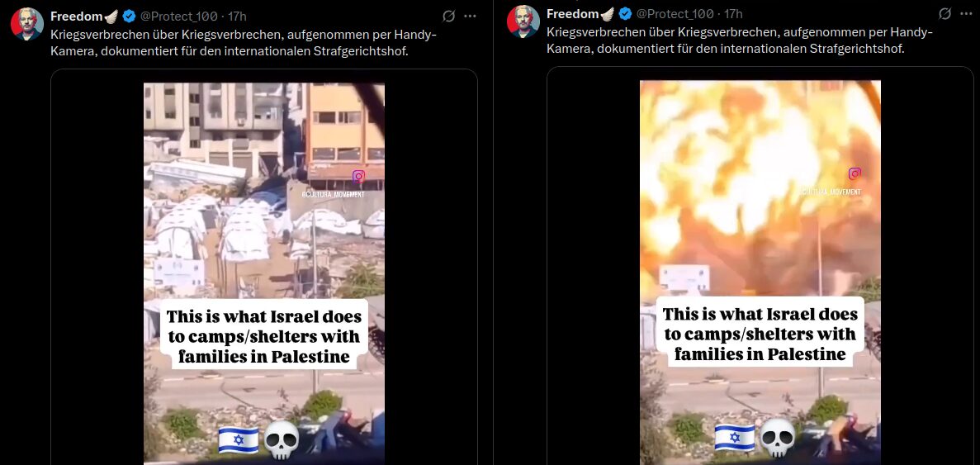980x465 pixels.
Task: Open the left tweet's Grok icon
Action: click(448, 16)
